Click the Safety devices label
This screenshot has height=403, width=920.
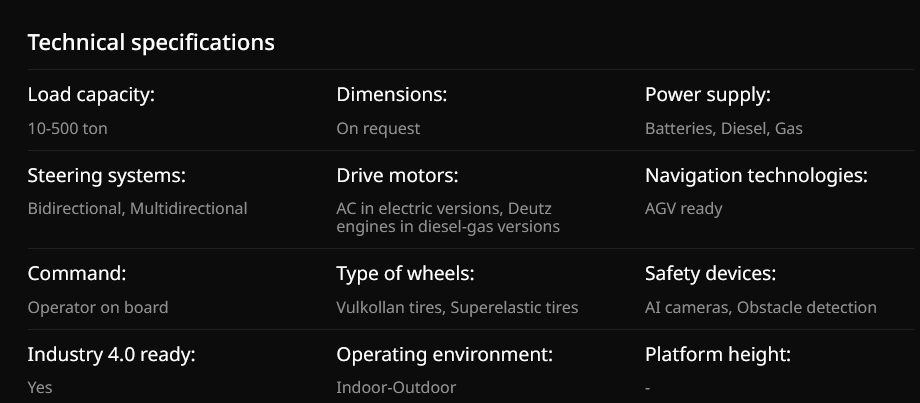(x=710, y=274)
